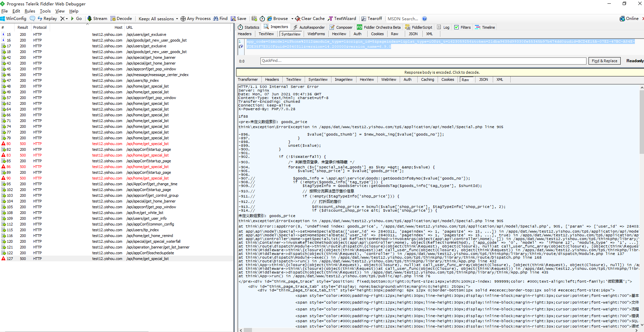Click Tearoff button
This screenshot has height=332, width=644.
(x=371, y=19)
